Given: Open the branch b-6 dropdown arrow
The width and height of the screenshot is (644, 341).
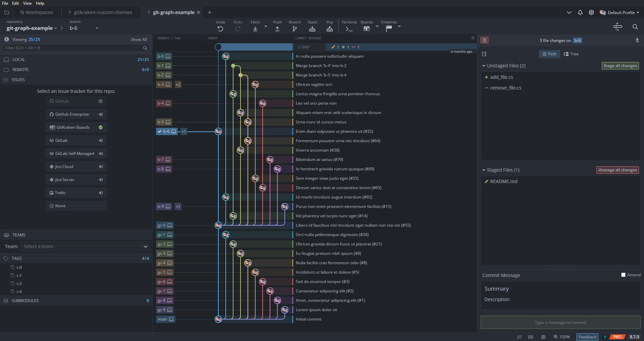Looking at the screenshot, I should pos(97,28).
